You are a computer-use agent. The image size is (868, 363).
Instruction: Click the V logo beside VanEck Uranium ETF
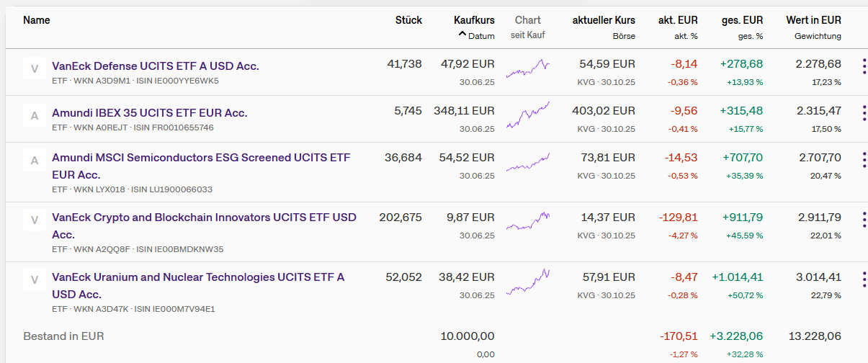[34, 279]
